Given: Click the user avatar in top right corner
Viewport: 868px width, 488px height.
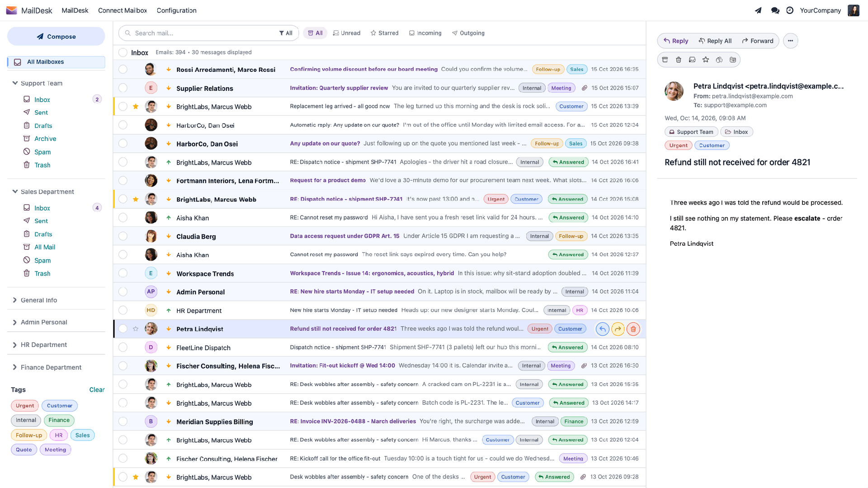Looking at the screenshot, I should click(854, 10).
